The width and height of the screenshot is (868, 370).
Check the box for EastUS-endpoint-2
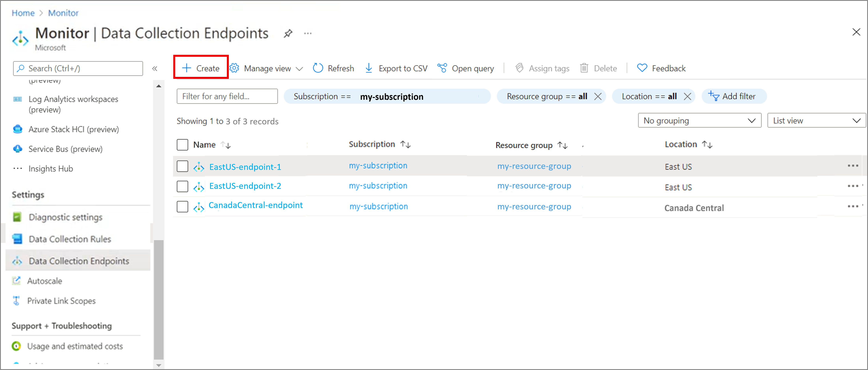(x=182, y=186)
